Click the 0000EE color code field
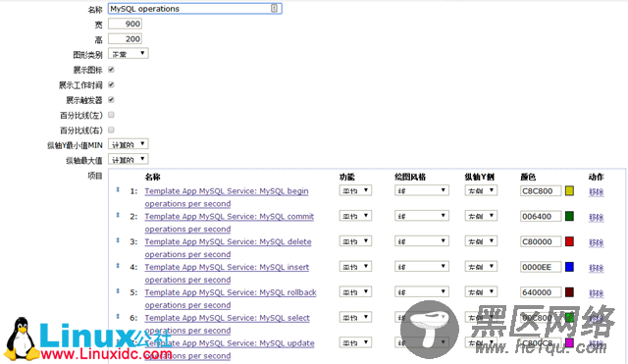The height and width of the screenshot is (364, 628). coord(540,267)
